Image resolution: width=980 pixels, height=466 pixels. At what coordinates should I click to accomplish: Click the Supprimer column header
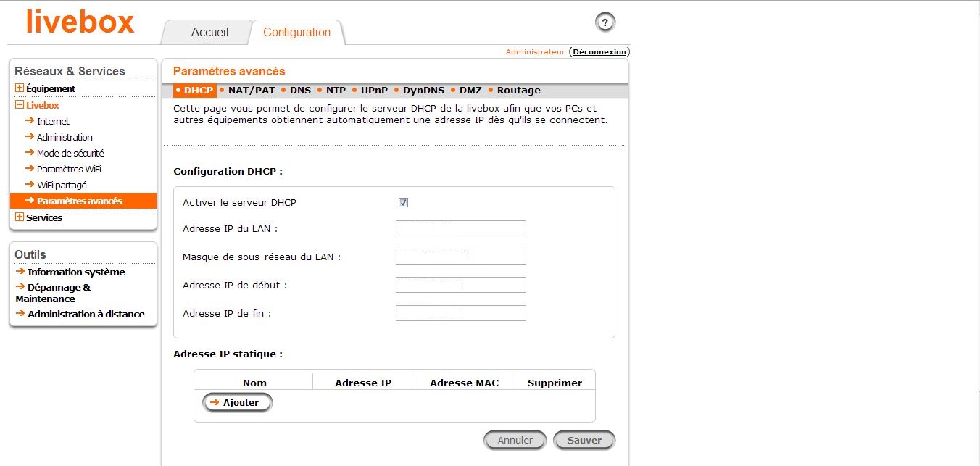[555, 383]
